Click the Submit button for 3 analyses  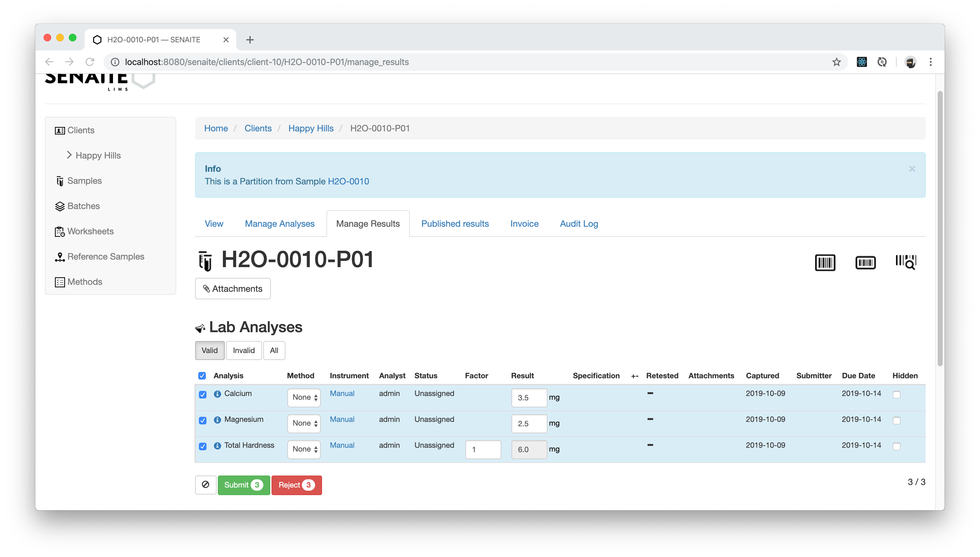pyautogui.click(x=243, y=484)
